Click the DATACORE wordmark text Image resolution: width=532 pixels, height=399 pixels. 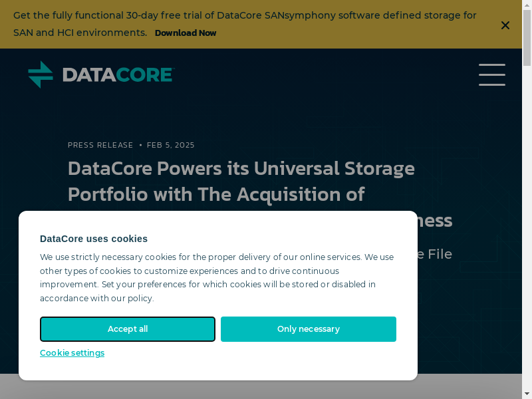[x=118, y=74]
